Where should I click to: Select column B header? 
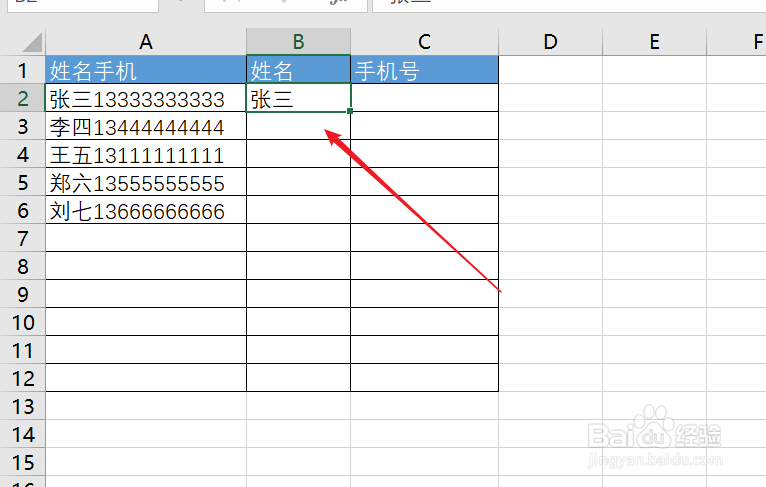(298, 42)
